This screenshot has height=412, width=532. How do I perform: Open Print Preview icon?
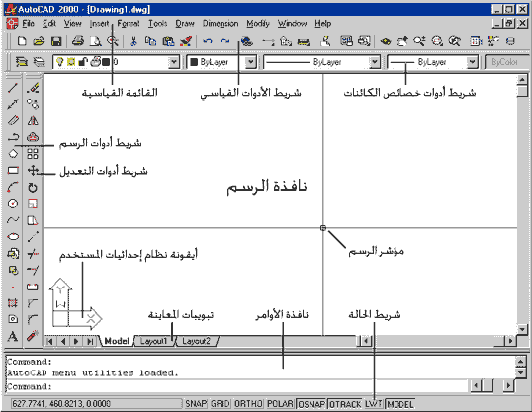point(95,41)
